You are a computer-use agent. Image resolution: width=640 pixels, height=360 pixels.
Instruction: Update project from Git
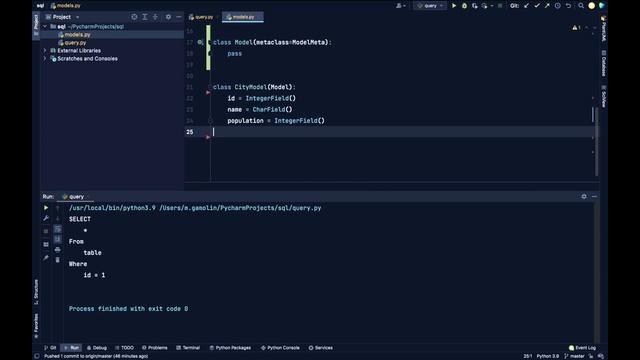pyautogui.click(x=527, y=6)
